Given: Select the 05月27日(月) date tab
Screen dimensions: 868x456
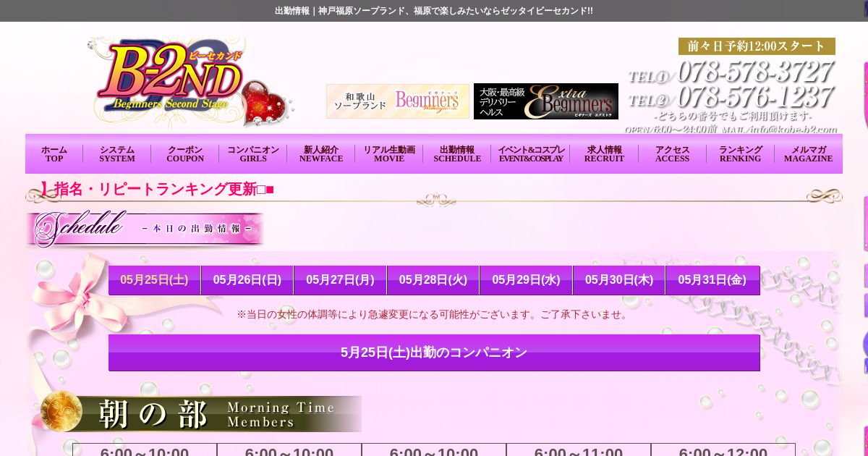Looking at the screenshot, I should [x=340, y=280].
